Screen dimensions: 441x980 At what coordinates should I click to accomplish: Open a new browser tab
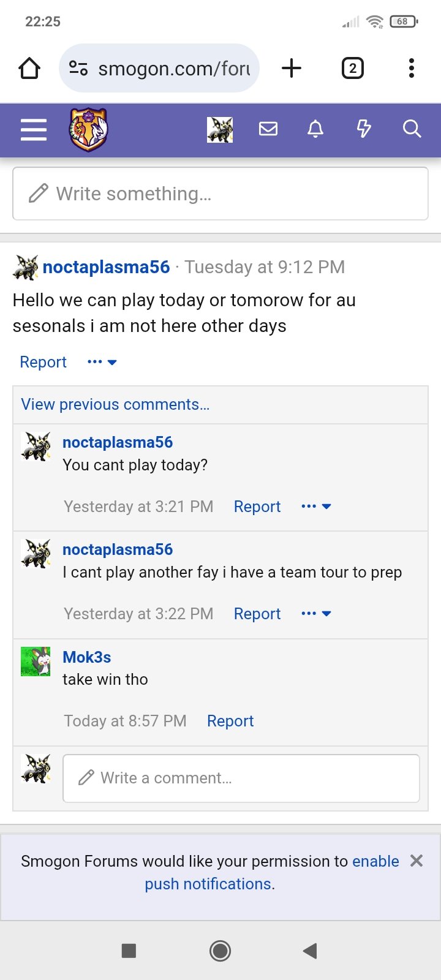292,68
